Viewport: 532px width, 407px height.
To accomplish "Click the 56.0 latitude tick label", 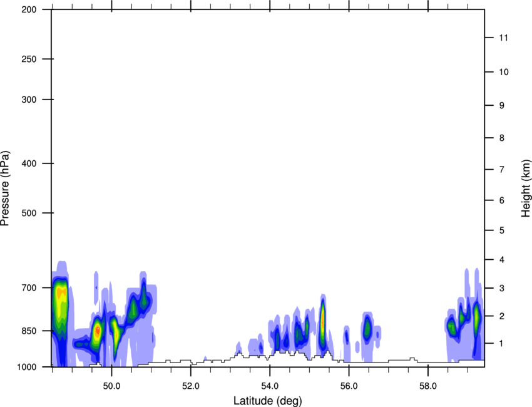I will [349, 386].
